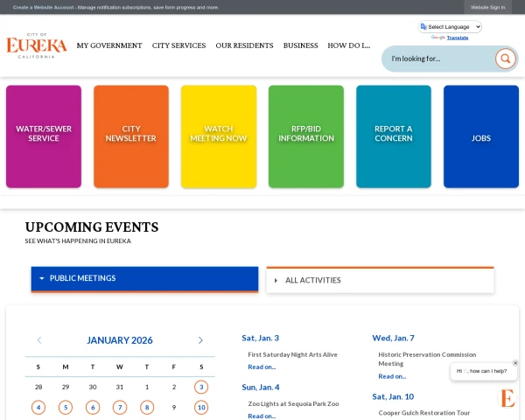Click the magnifying glass search icon

tap(505, 59)
